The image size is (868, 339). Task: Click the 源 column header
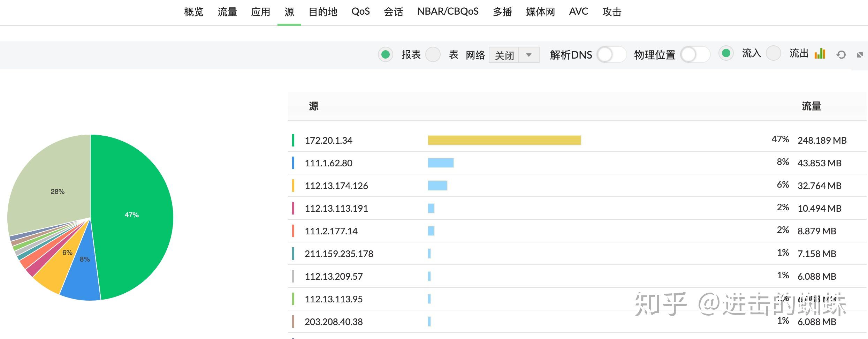(313, 106)
